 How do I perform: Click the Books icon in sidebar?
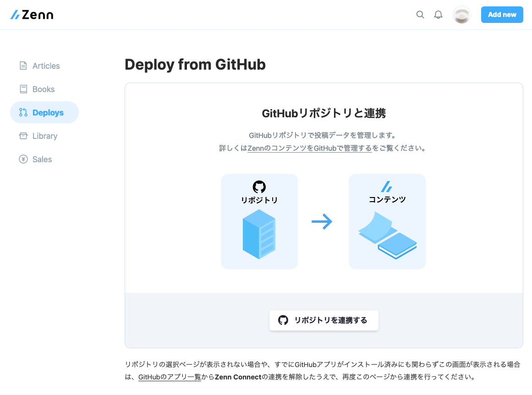pos(23,89)
